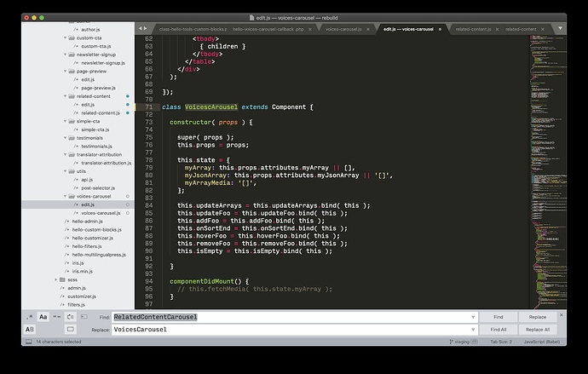The width and height of the screenshot is (588, 374).
Task: Switch to related-content.js tab
Action: tap(473, 29)
